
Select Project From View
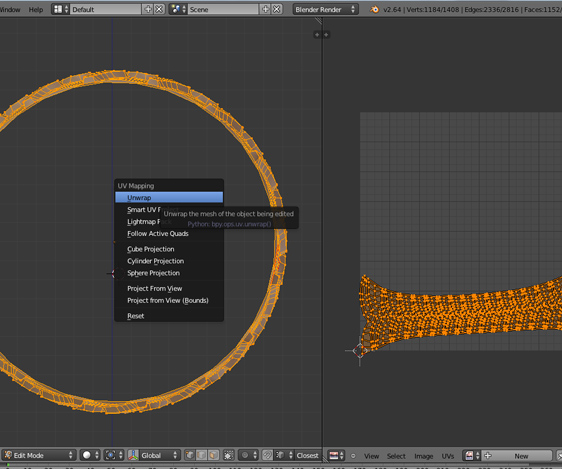point(169,288)
